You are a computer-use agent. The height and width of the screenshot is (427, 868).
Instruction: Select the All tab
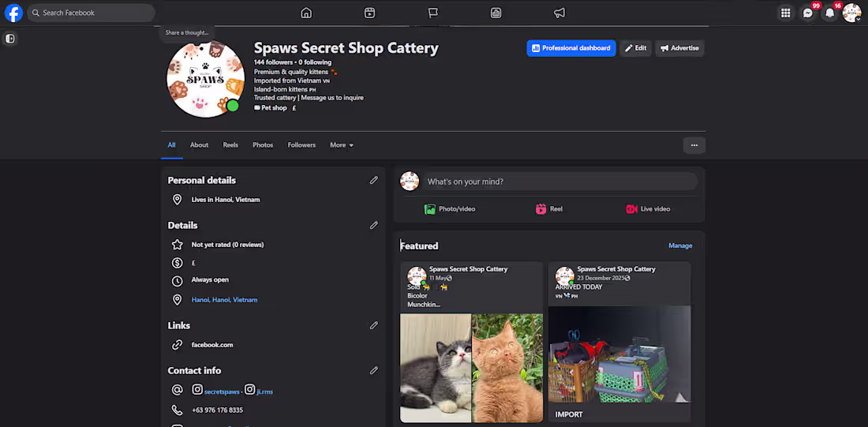[171, 145]
